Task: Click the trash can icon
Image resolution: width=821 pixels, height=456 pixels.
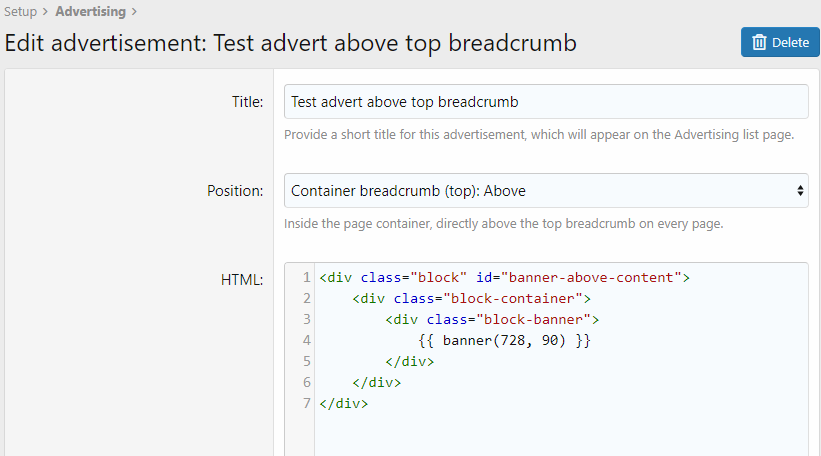Action: 759,42
